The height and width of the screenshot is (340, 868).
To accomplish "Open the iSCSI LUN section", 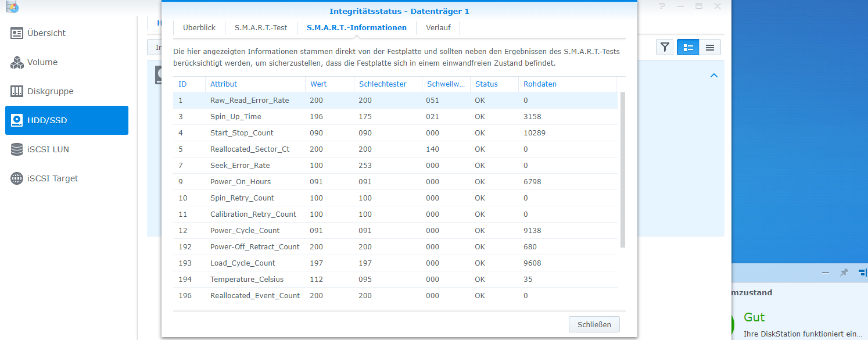I will click(67, 149).
